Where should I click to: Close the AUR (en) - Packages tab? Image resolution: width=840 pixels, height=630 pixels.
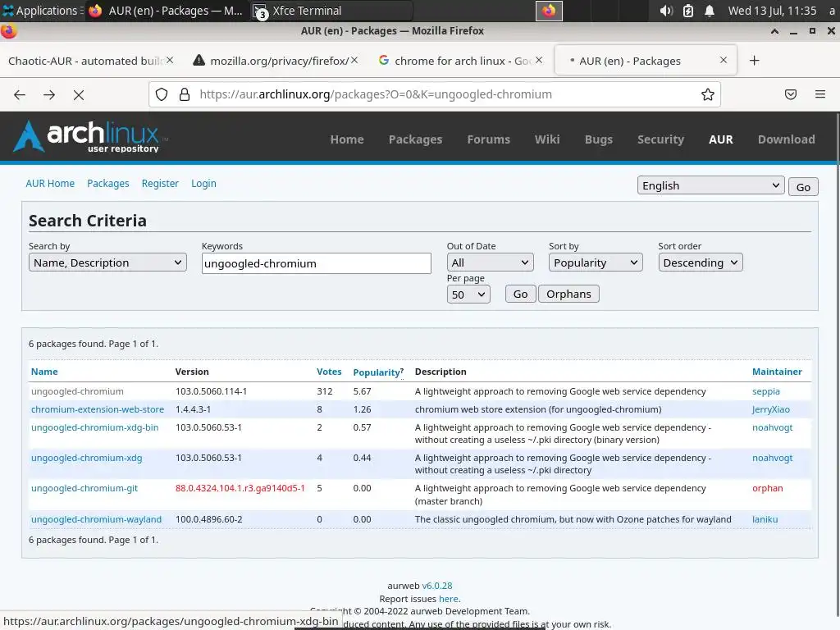coord(724,61)
